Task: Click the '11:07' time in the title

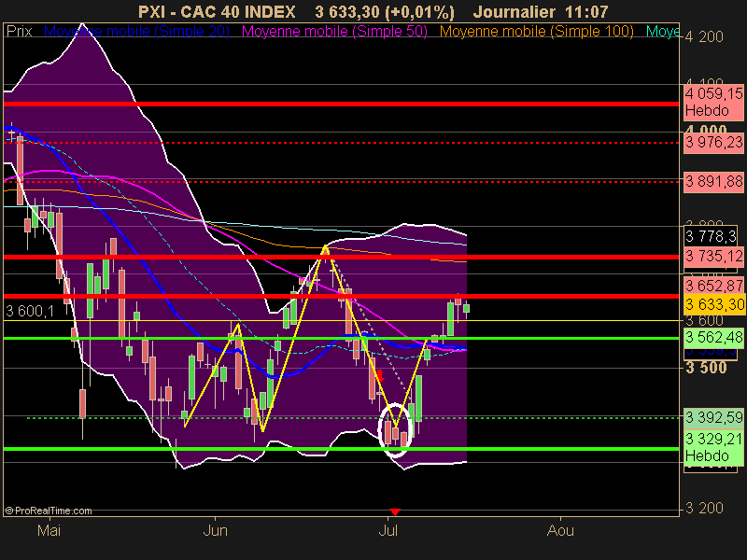Action: [587, 11]
